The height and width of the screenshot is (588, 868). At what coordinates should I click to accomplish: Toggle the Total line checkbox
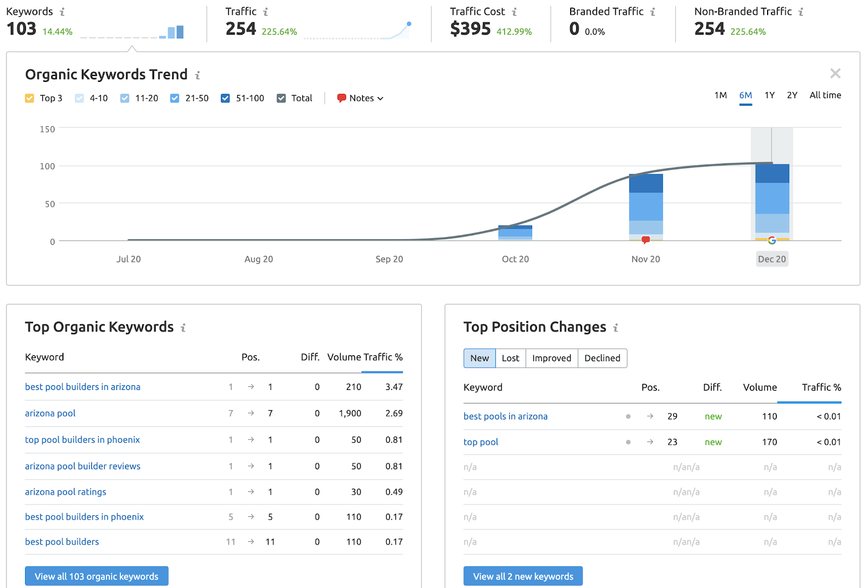coord(281,98)
